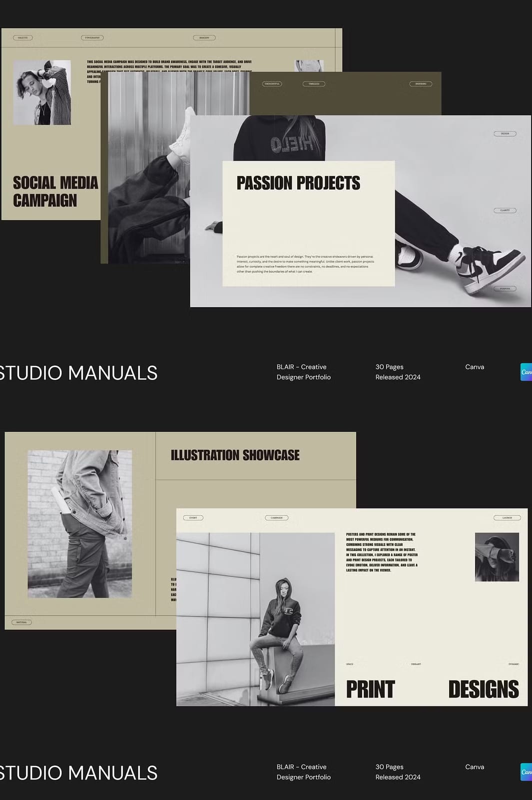Click the Imagery pill tag
The width and height of the screenshot is (532, 800).
(x=204, y=37)
